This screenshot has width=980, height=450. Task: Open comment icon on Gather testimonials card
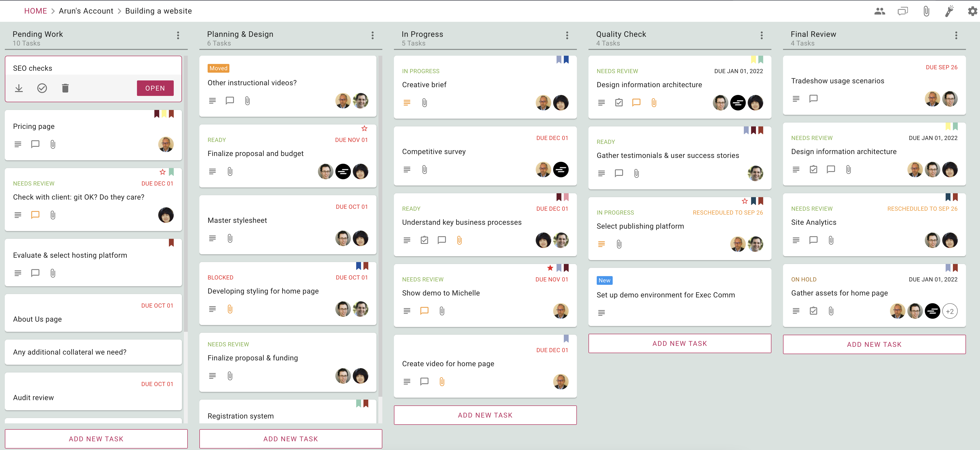[x=619, y=174]
